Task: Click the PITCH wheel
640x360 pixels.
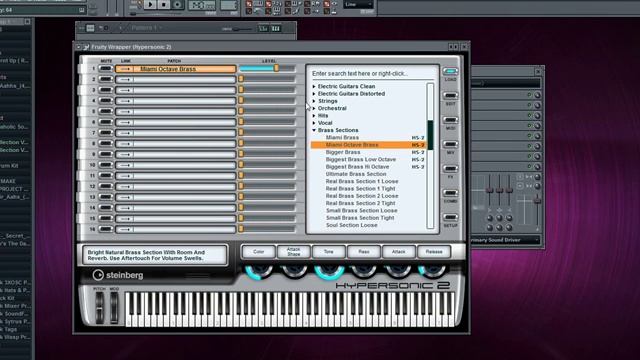Action: (x=99, y=307)
